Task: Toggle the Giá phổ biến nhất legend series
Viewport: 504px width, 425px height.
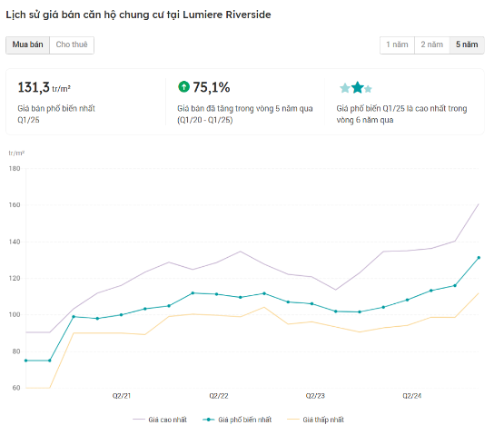Action: tap(237, 420)
